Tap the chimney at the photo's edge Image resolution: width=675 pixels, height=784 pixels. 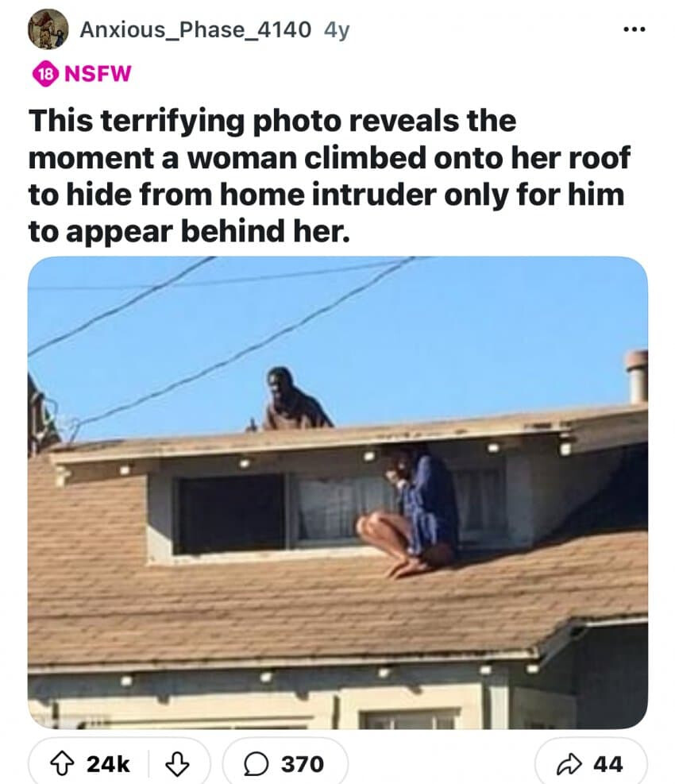637,377
